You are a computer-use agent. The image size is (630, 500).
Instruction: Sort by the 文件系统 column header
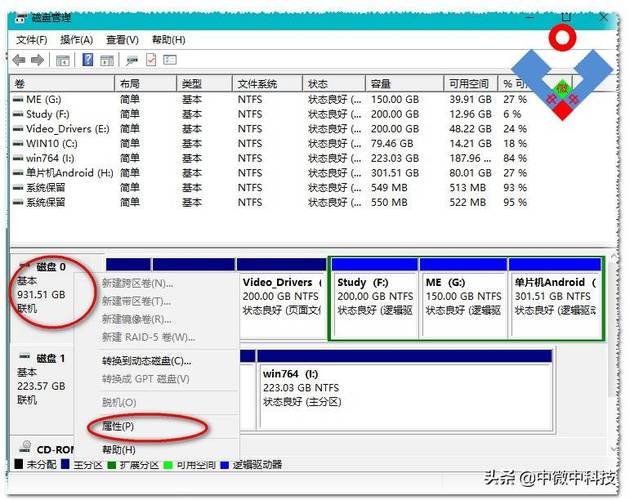coord(268,84)
